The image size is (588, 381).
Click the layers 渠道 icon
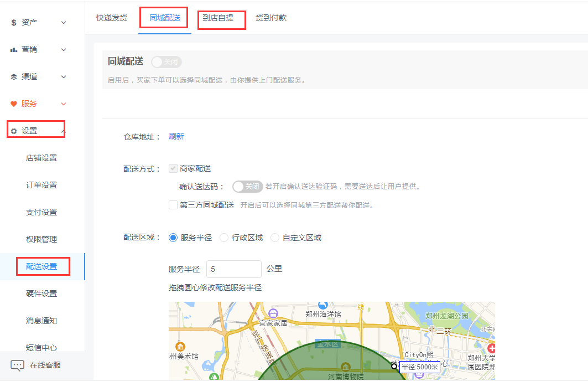click(14, 77)
